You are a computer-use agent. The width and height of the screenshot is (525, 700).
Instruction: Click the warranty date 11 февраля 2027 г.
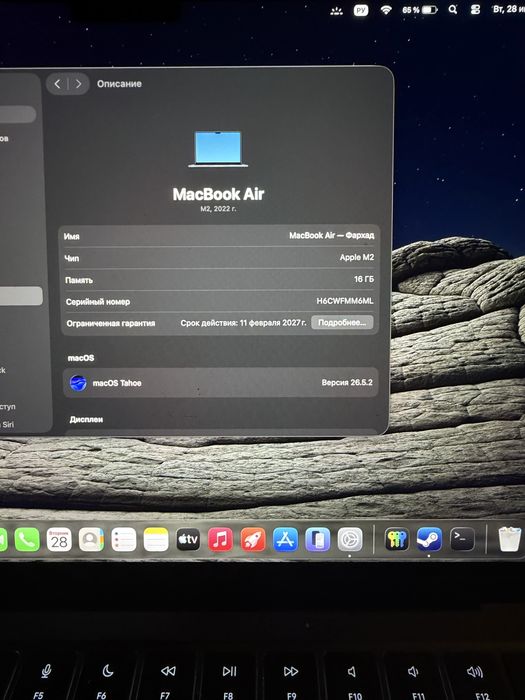273,322
